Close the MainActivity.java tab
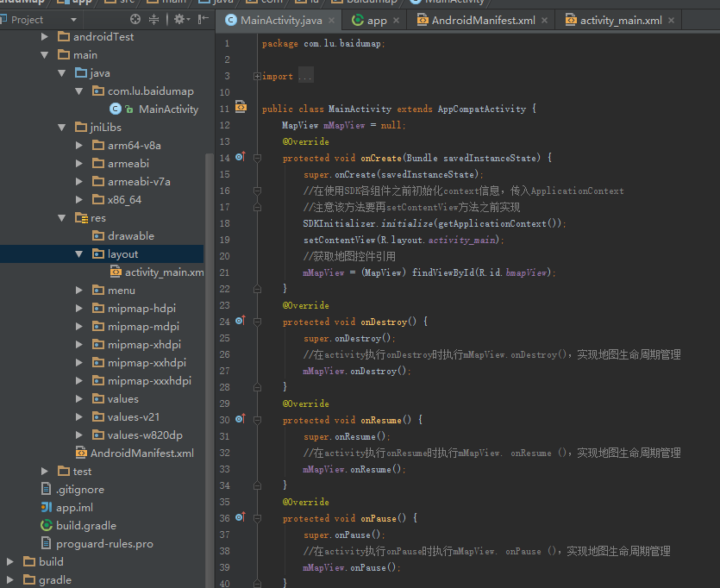 (x=331, y=20)
